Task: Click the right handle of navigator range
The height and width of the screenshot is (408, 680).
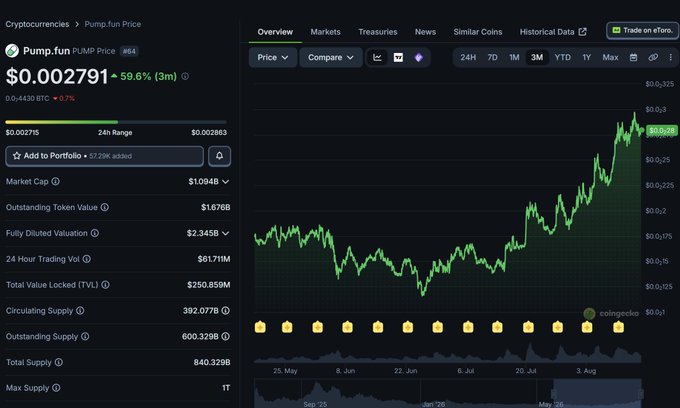Action: point(641,393)
